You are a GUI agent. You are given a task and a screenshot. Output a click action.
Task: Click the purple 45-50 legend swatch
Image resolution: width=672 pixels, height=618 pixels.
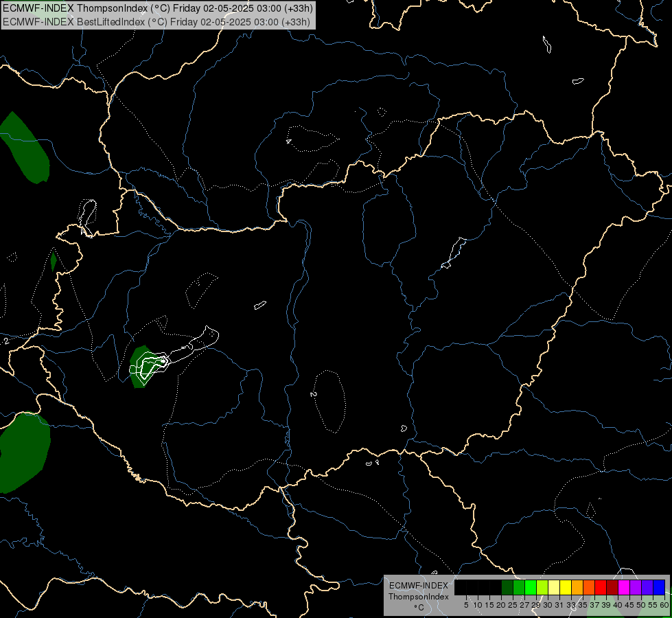[x=635, y=587]
